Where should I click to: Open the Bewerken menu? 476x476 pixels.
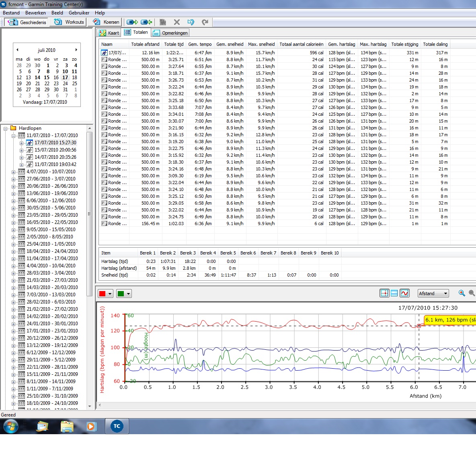tap(35, 13)
